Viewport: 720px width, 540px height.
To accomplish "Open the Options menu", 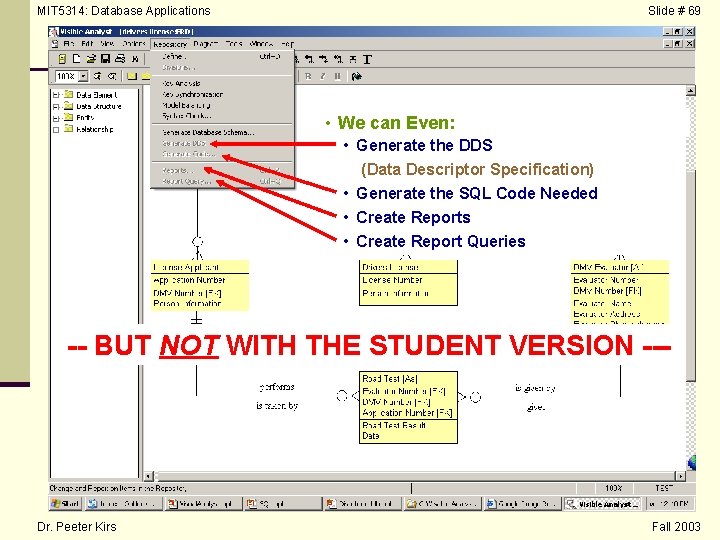I will (134, 44).
